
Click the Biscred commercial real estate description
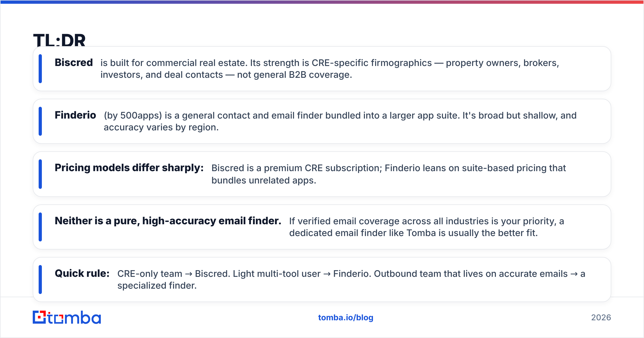(330, 69)
